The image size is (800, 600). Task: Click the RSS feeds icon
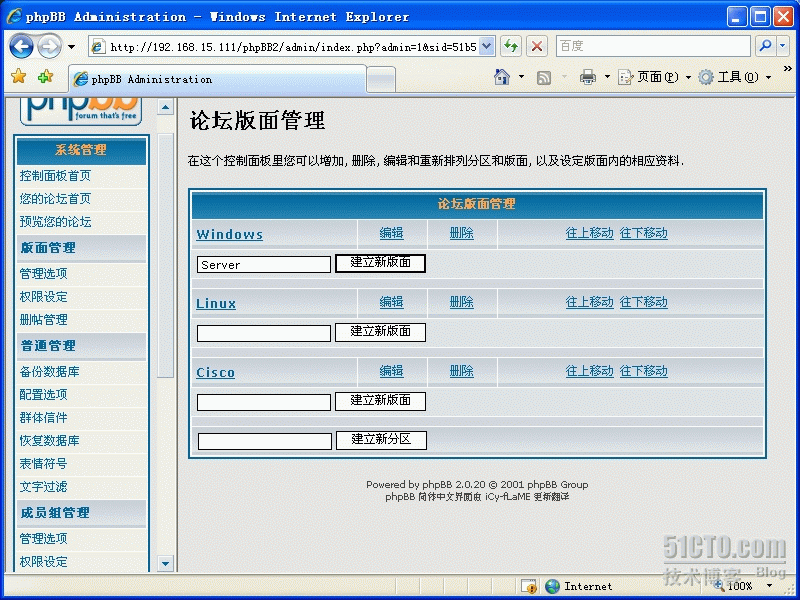(x=544, y=78)
